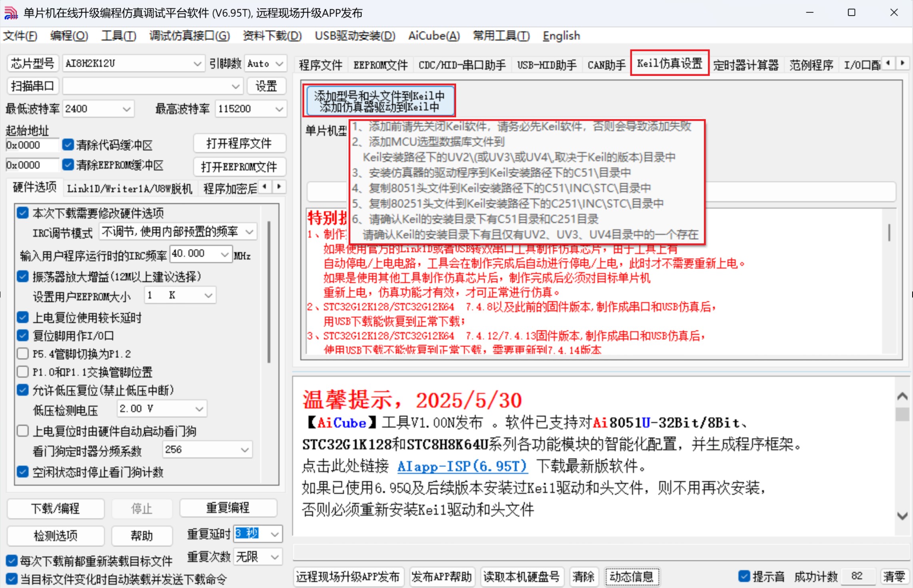Toggle 振荡器放大增益 checkbox
This screenshot has width=913, height=588.
click(23, 276)
